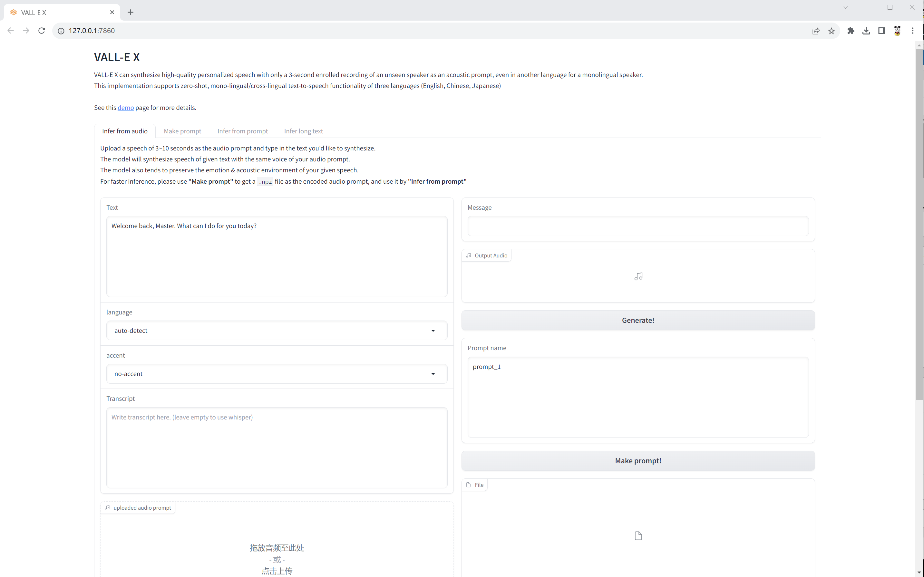Expand the accent no-accent dropdown

tap(277, 374)
